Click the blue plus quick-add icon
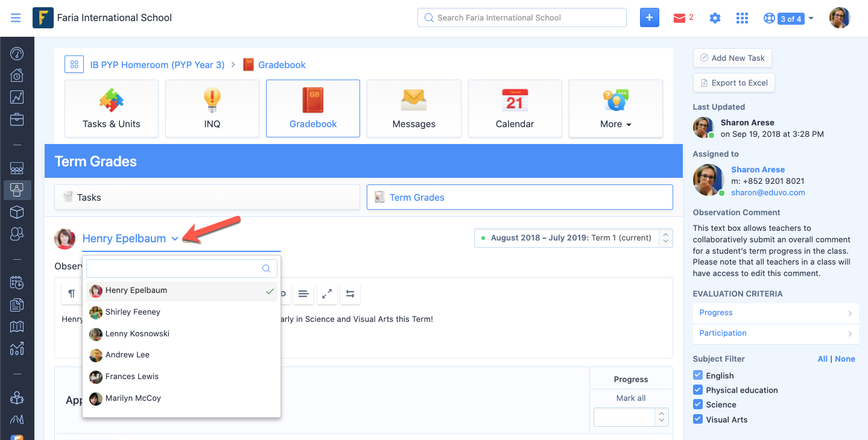Screen dimensions: 868x440 [649, 18]
